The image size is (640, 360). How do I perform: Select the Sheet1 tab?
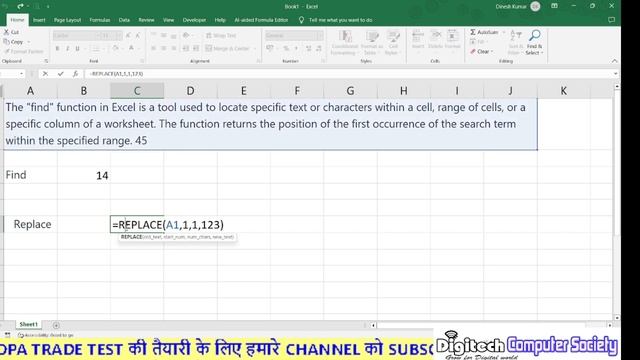click(29, 324)
